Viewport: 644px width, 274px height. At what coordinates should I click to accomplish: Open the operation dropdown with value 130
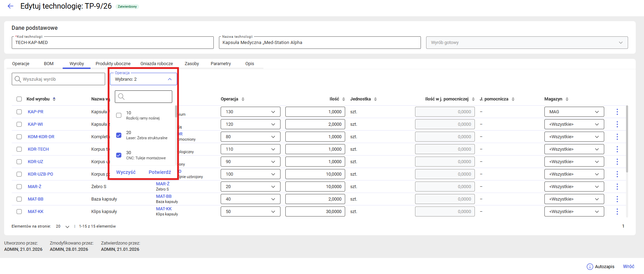click(x=250, y=112)
